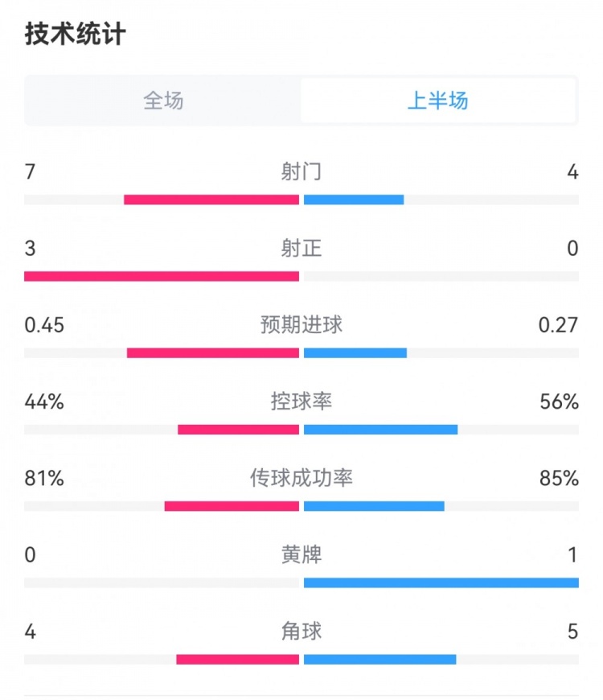603x700 pixels.
Task: Click the 预期进球 stat label
Action: coord(301,324)
